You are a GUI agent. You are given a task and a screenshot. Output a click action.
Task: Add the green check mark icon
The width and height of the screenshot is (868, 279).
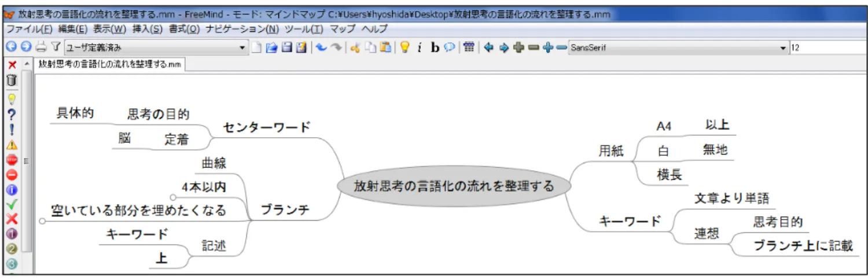click(12, 204)
